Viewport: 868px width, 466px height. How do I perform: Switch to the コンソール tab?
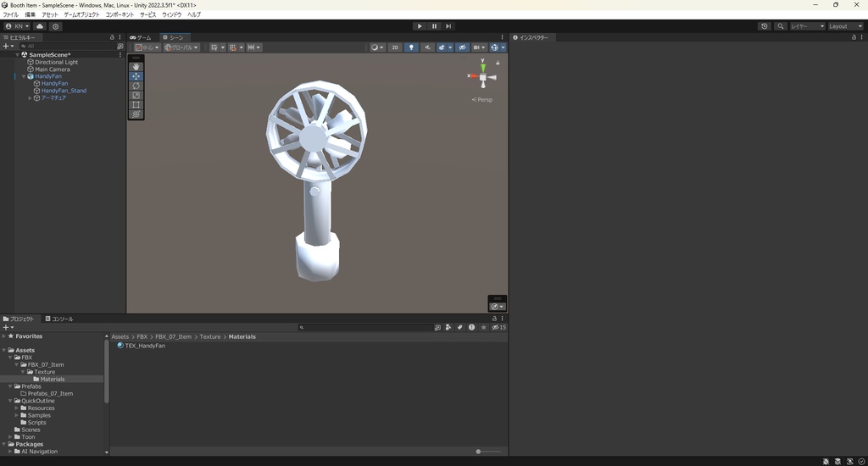pyautogui.click(x=59, y=319)
